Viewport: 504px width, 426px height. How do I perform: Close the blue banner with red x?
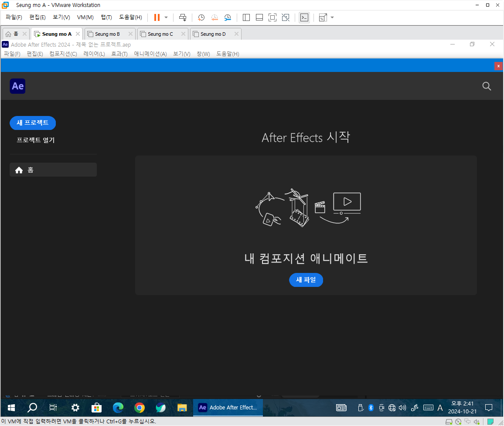(498, 66)
